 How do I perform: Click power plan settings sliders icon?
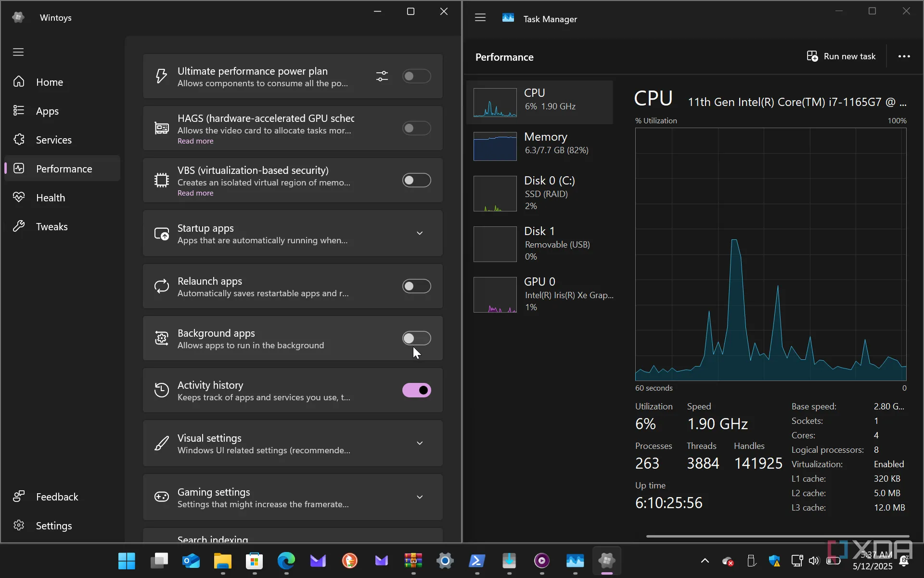[x=382, y=76]
